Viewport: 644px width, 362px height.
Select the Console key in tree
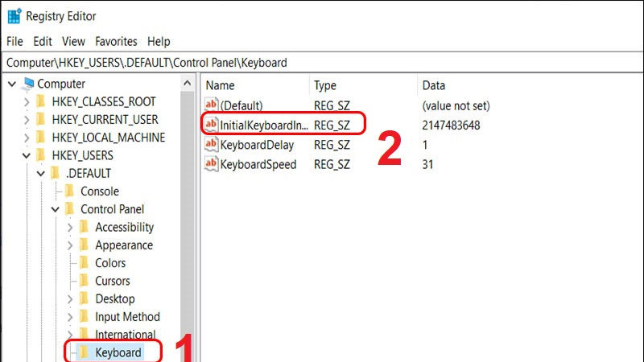(99, 191)
